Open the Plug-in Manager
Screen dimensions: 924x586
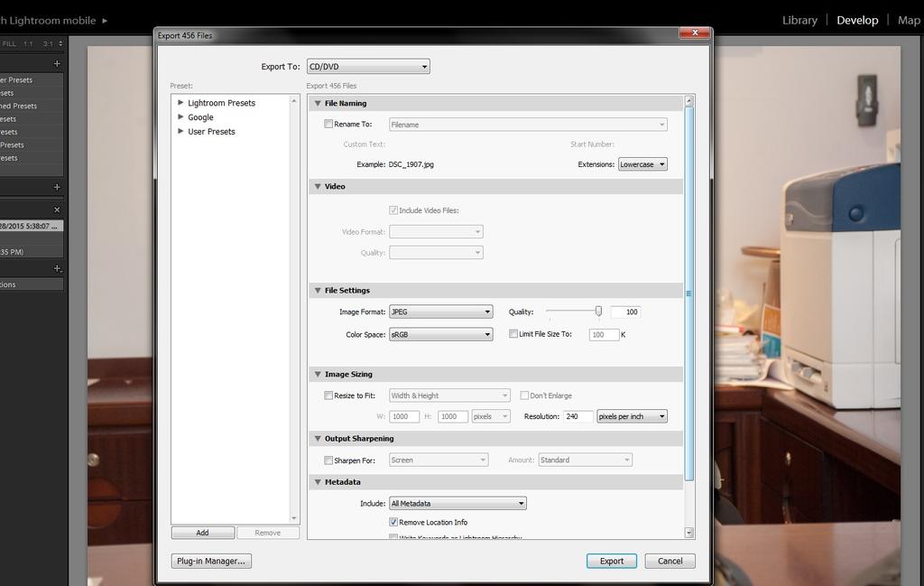click(211, 561)
